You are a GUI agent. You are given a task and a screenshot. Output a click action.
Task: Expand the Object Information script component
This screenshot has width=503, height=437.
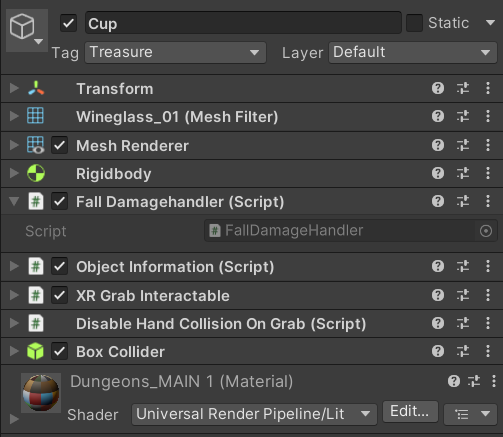tap(14, 266)
